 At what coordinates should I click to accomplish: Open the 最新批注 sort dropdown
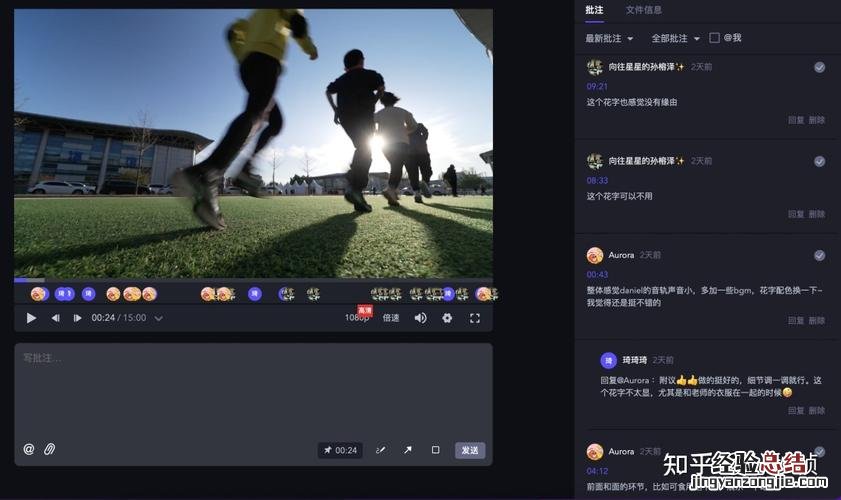click(610, 38)
